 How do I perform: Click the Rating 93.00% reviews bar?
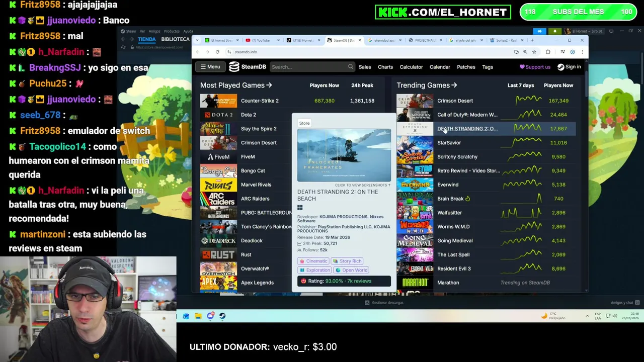click(x=344, y=281)
